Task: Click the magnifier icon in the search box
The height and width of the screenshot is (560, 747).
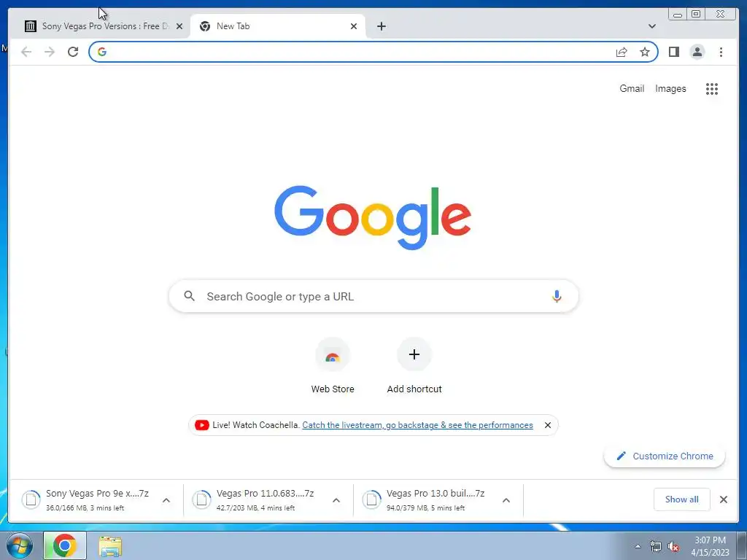Action: point(189,296)
